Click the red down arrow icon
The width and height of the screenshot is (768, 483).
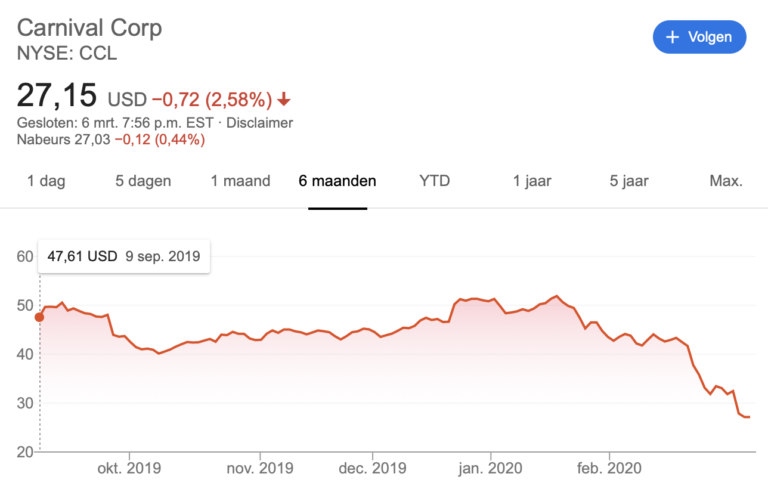pyautogui.click(x=284, y=99)
